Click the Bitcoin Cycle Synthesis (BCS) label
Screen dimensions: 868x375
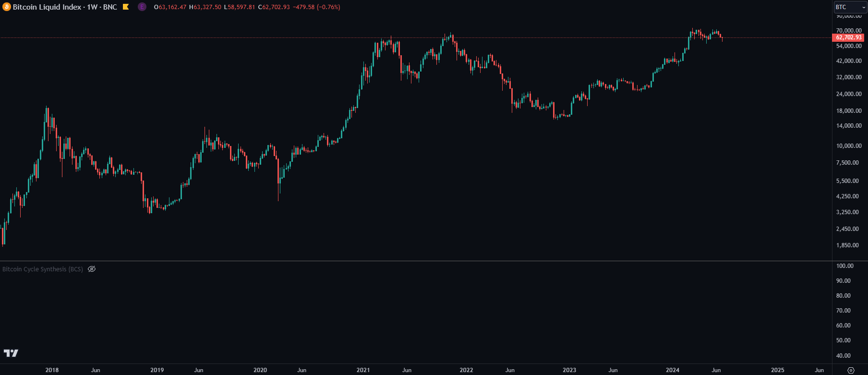tap(42, 269)
